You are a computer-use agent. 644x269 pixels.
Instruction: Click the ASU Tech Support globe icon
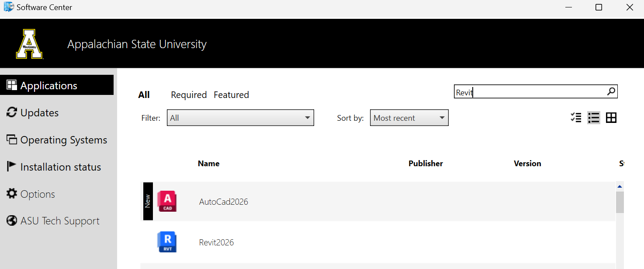[x=12, y=221]
